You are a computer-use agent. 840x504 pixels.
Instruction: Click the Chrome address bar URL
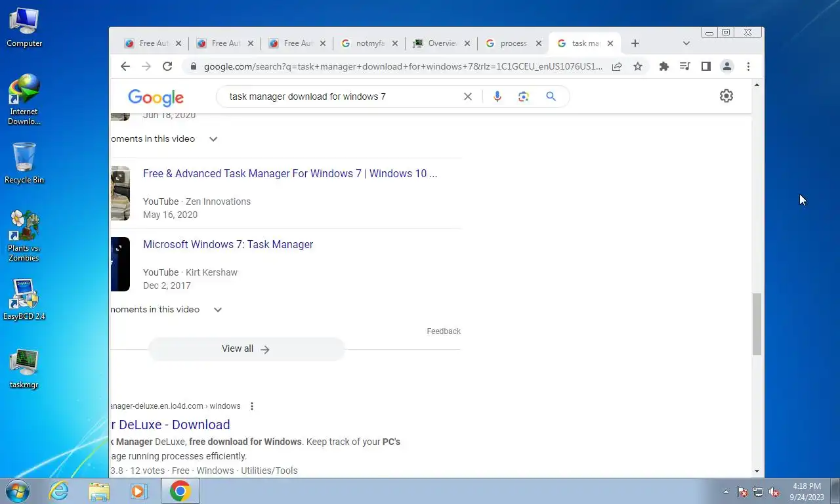402,66
